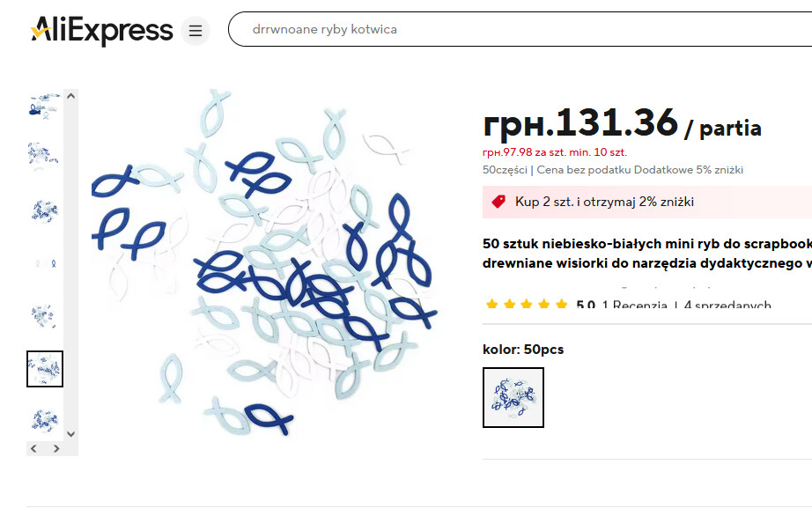812x516 pixels.
Task: Click the 'Kup 2 szt.' discount banner
Action: 604,202
